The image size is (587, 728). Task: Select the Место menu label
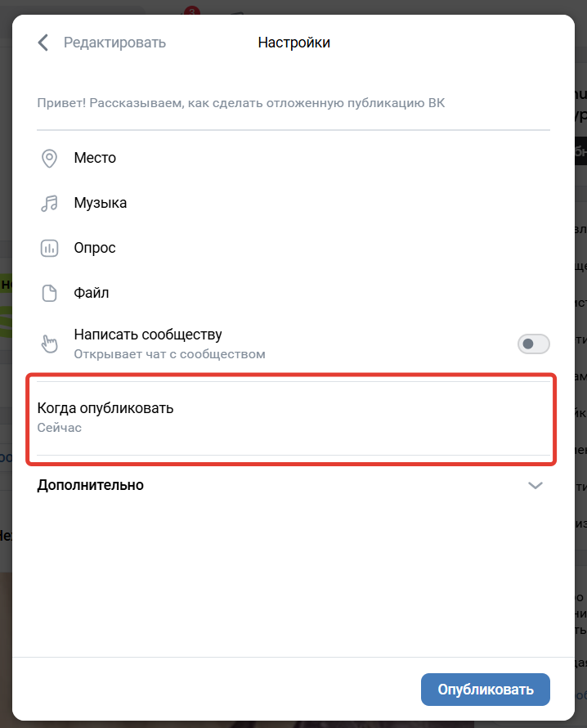[x=95, y=158]
